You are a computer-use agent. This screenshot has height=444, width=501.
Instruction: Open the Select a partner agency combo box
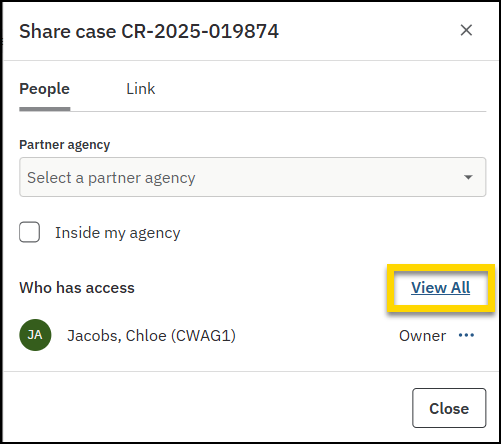pyautogui.click(x=253, y=177)
